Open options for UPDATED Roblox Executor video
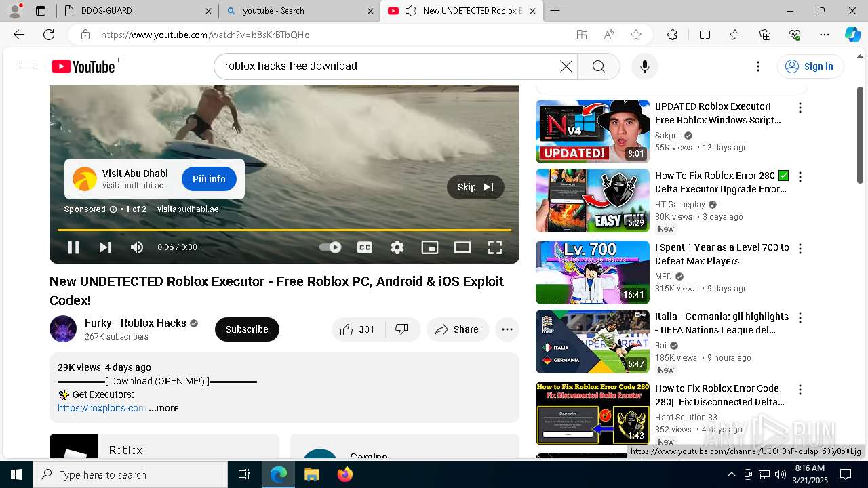The height and width of the screenshot is (488, 868). (x=800, y=108)
